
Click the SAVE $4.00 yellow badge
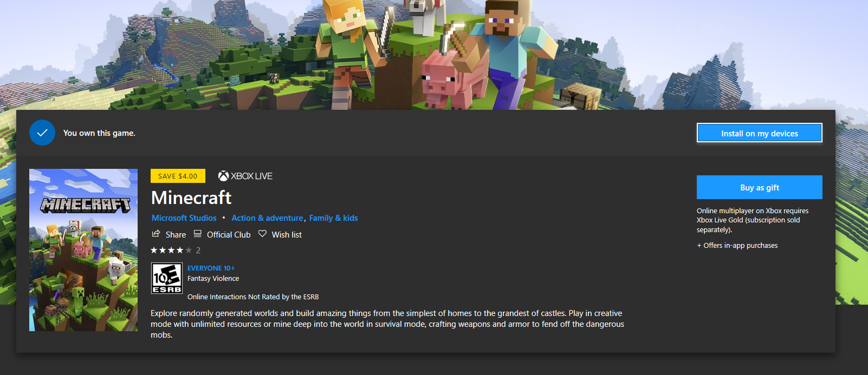click(178, 176)
